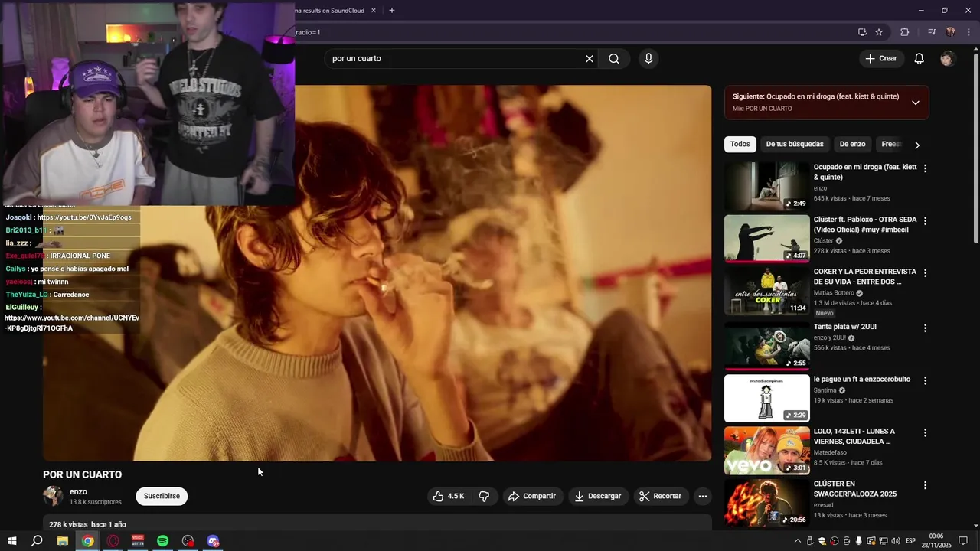Open the enzo channel name link
Screen dimensions: 980x551
[x=78, y=492]
